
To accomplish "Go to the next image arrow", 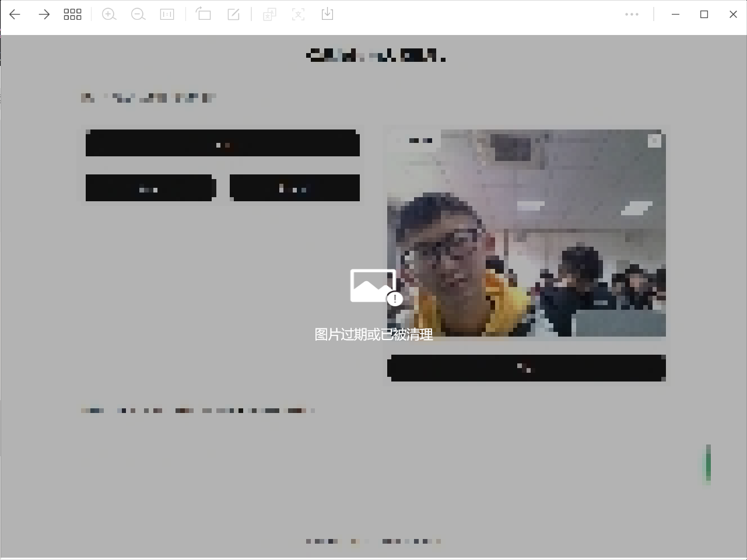I will click(44, 15).
